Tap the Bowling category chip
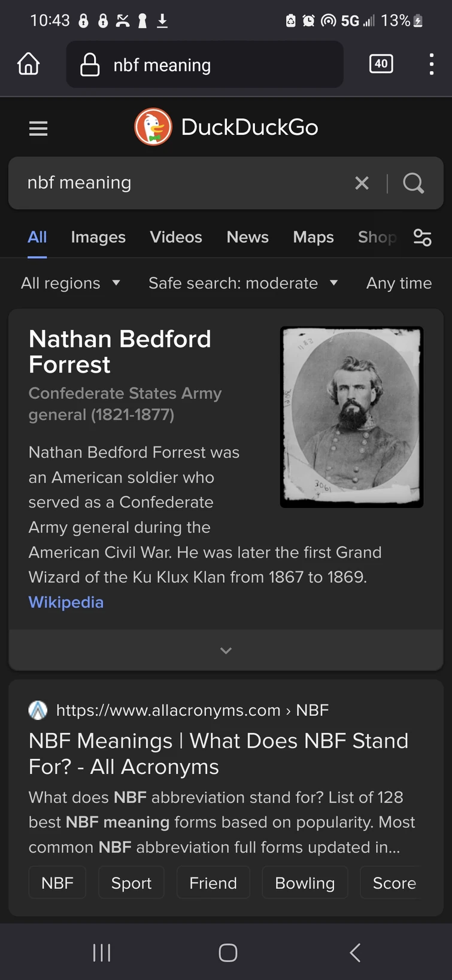The image size is (452, 980). click(x=305, y=883)
